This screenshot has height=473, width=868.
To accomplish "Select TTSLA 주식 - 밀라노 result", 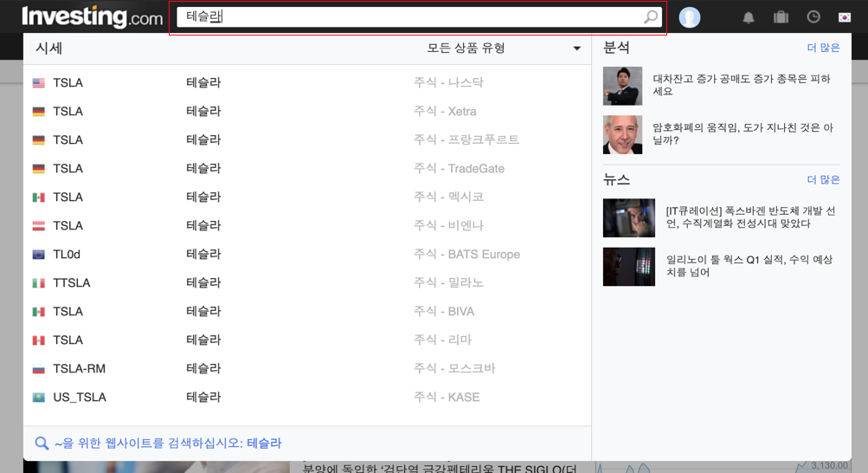I will pyautogui.click(x=307, y=283).
